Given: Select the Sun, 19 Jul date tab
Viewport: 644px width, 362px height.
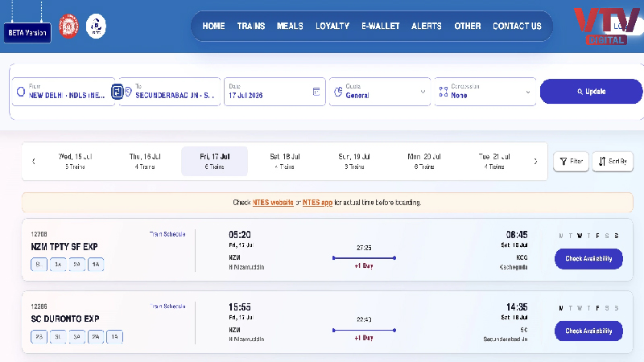Looking at the screenshot, I should pos(354,162).
